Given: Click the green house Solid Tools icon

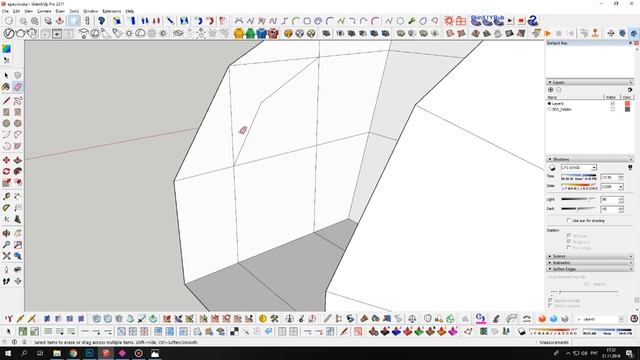Looking at the screenshot, I should pyautogui.click(x=250, y=33).
